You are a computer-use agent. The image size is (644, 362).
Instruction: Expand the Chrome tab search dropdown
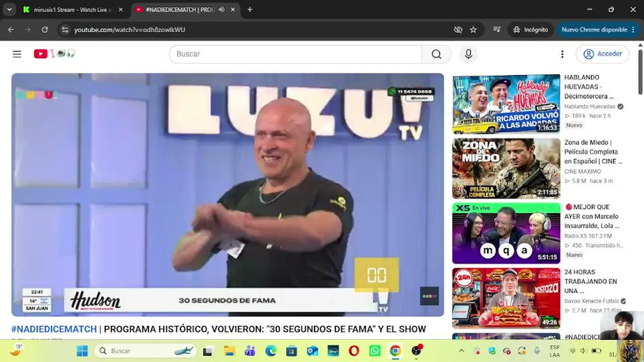[9, 10]
